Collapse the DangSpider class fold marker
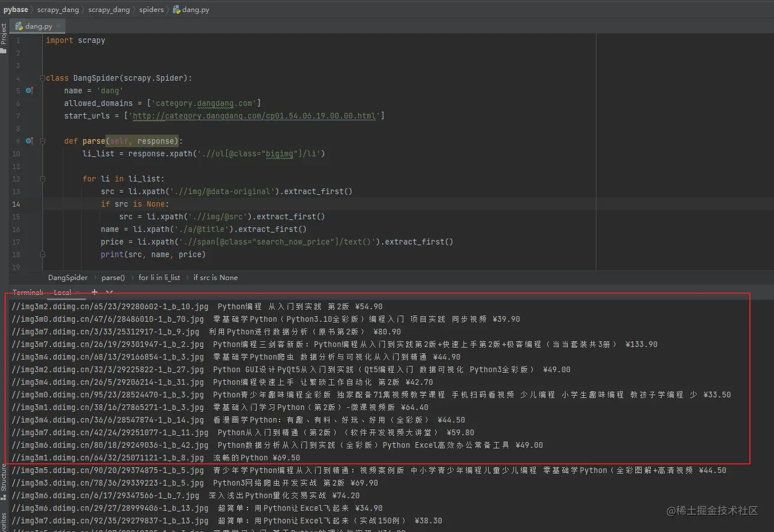Screen dimensions: 774x532 coord(42,78)
